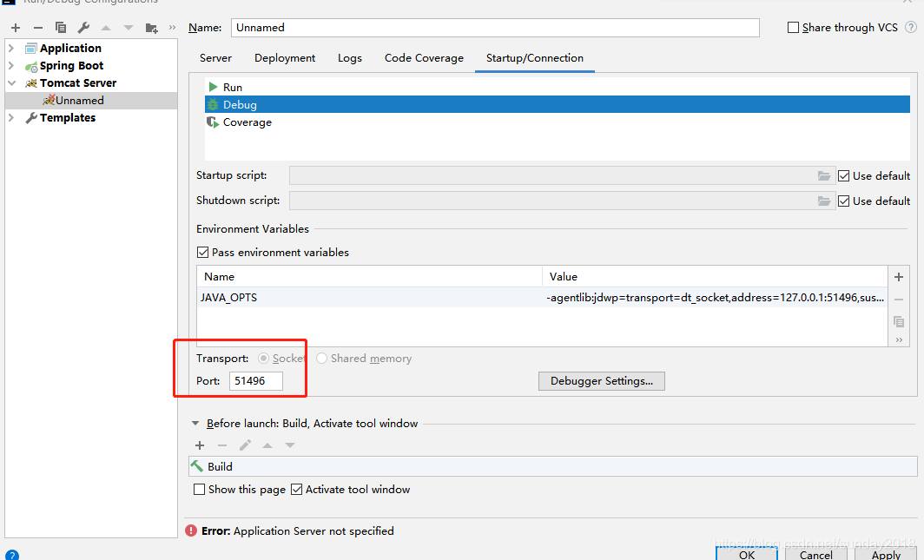Add an environment variable with the plus icon
Screen dimensions: 924x560
coord(899,277)
